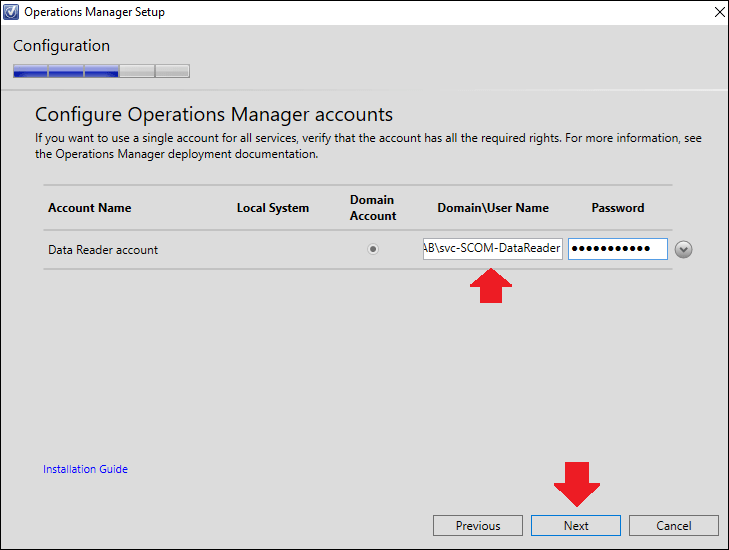
Task: Click the Account Name column header
Action: [90, 208]
